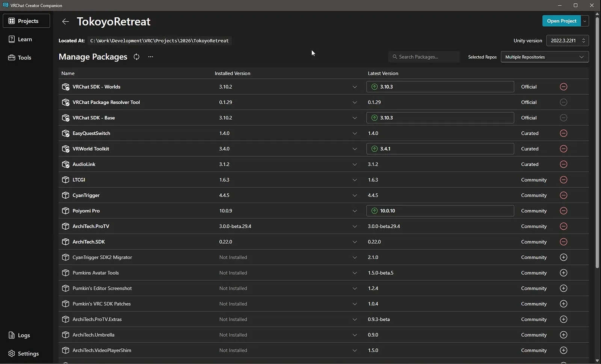The image size is (601, 364).
Task: Expand the Open Project dropdown arrow
Action: (x=584, y=21)
